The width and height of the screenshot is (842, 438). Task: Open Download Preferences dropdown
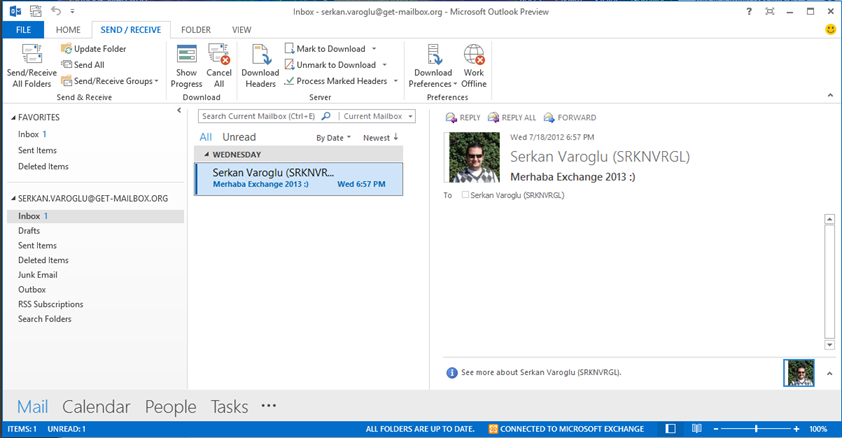[x=433, y=66]
